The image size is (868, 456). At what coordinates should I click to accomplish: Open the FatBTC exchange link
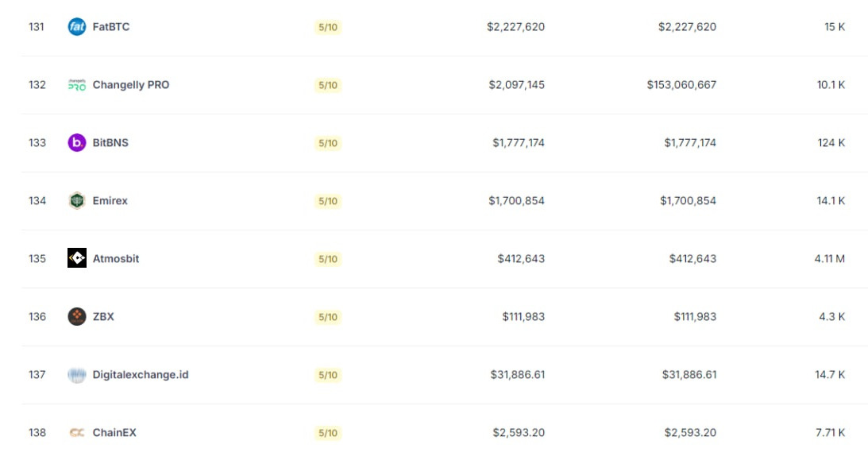pos(110,26)
